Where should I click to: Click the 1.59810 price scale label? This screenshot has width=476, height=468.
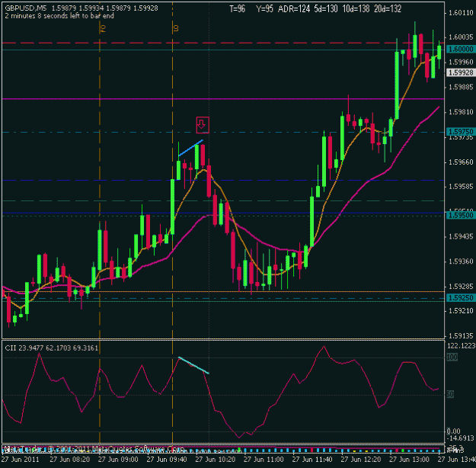click(x=461, y=112)
